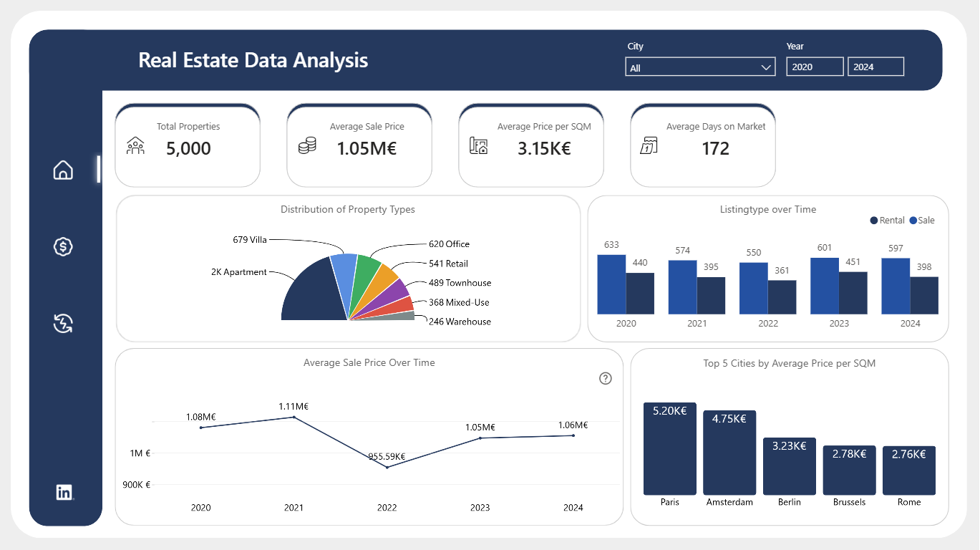
Task: Click the 2020 line point at 1.08M€
Action: [x=201, y=428]
